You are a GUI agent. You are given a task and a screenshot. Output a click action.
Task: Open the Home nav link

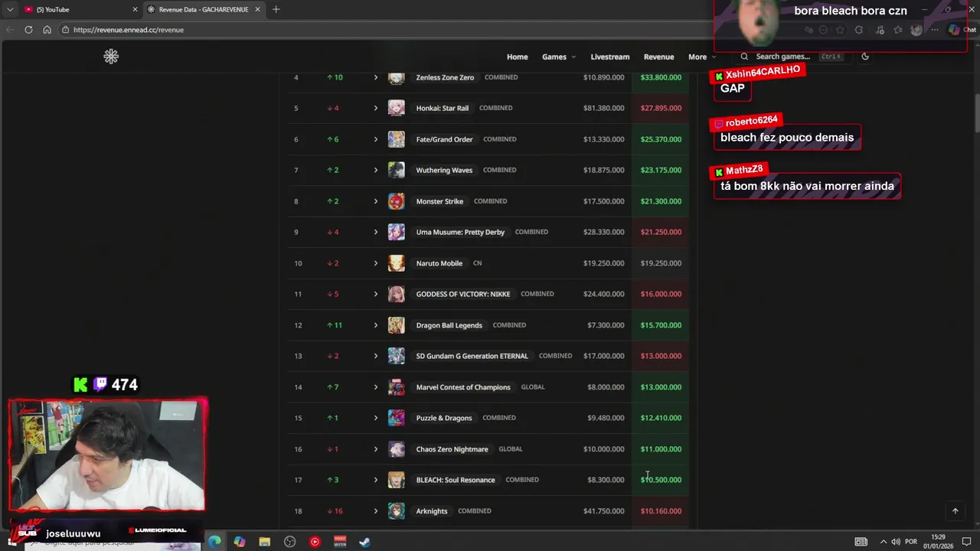[518, 57]
